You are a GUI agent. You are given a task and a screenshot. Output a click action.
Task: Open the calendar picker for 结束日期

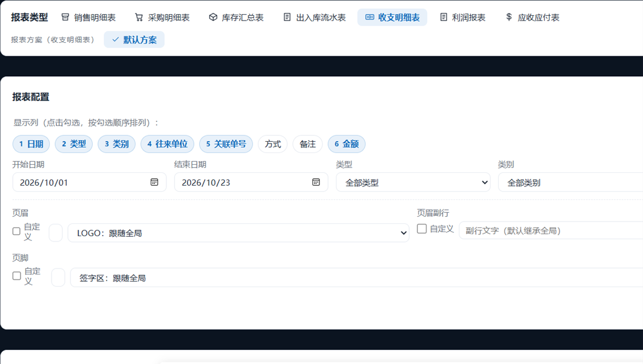pyautogui.click(x=316, y=182)
